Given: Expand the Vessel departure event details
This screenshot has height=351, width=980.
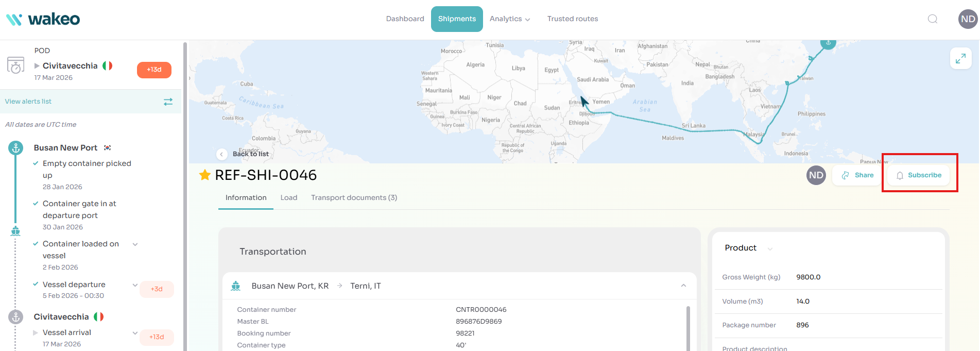Looking at the screenshot, I should [x=135, y=285].
